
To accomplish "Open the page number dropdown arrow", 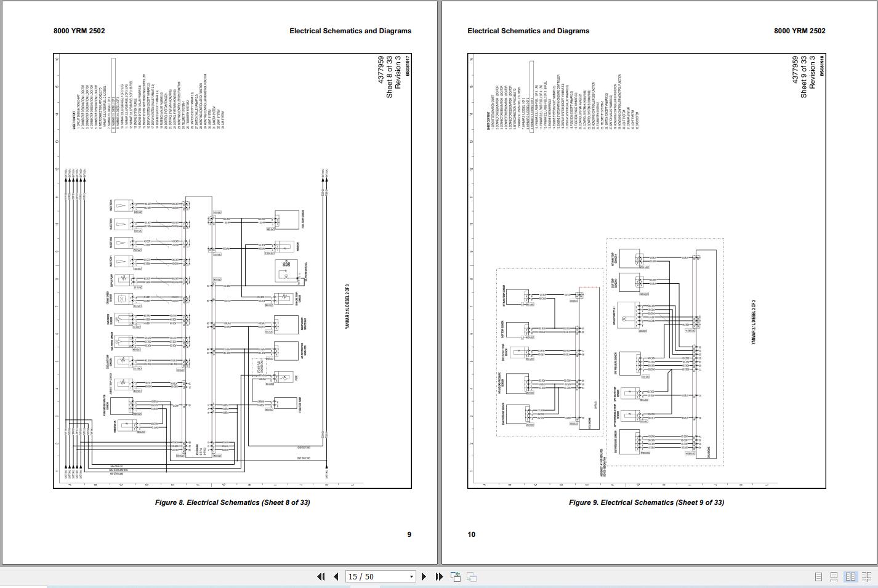I will (411, 577).
